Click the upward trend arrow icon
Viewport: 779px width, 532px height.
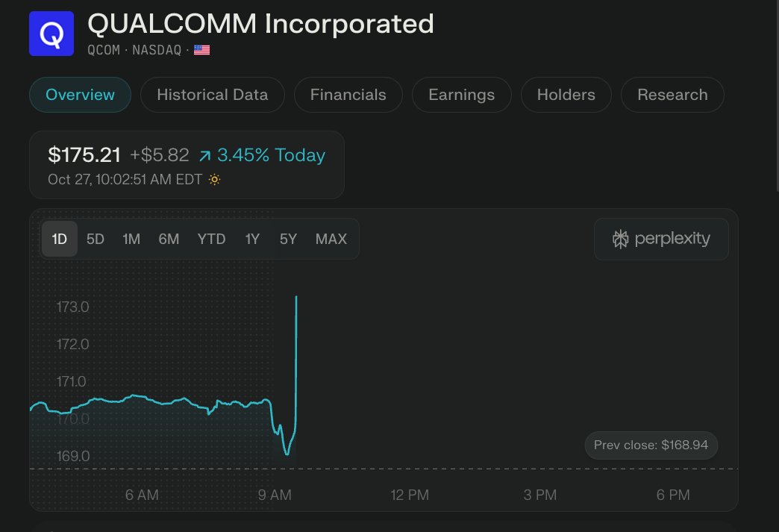click(x=205, y=156)
